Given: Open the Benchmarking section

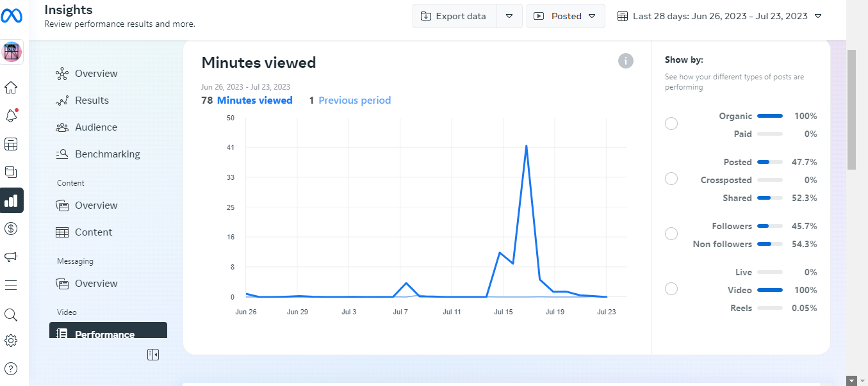Looking at the screenshot, I should (x=107, y=154).
